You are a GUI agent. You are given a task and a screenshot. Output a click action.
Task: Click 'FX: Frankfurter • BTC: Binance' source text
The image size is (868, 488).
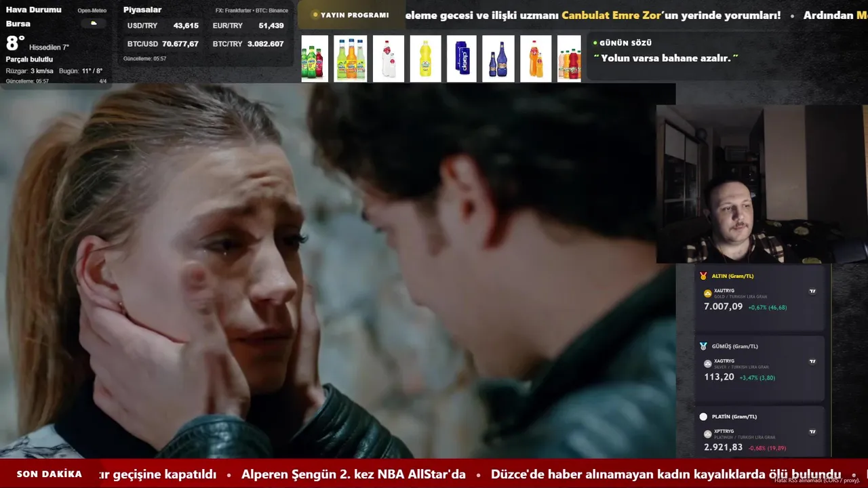[252, 10]
